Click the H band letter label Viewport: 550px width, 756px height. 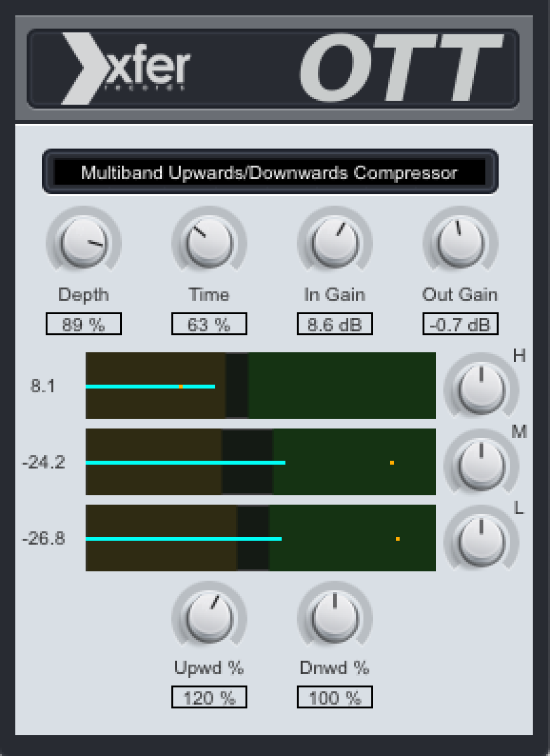click(519, 356)
